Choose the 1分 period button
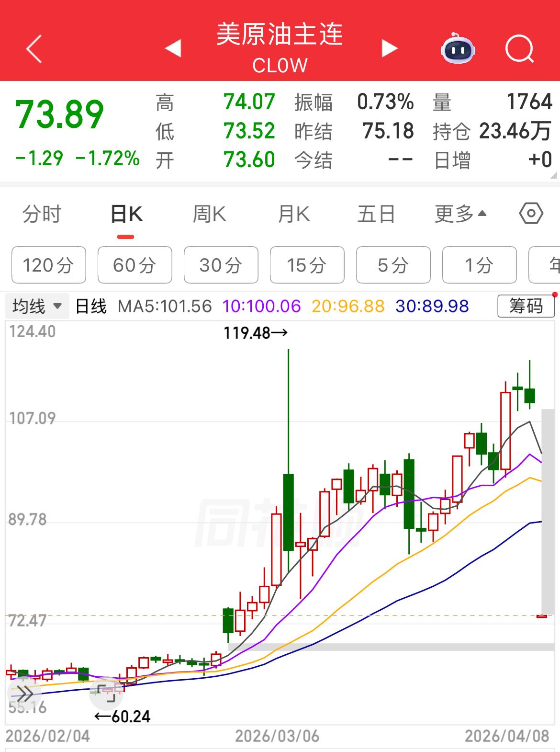Viewport: 560px width, 752px height. tap(479, 265)
